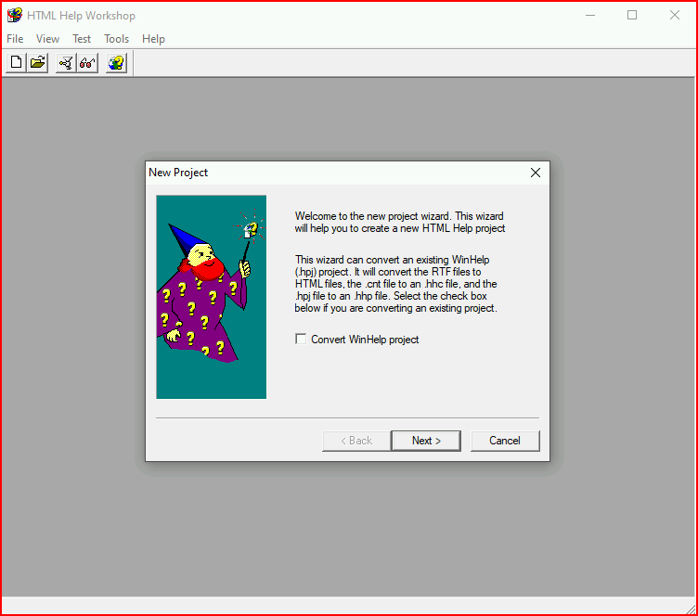Open the Help menu

pos(153,39)
